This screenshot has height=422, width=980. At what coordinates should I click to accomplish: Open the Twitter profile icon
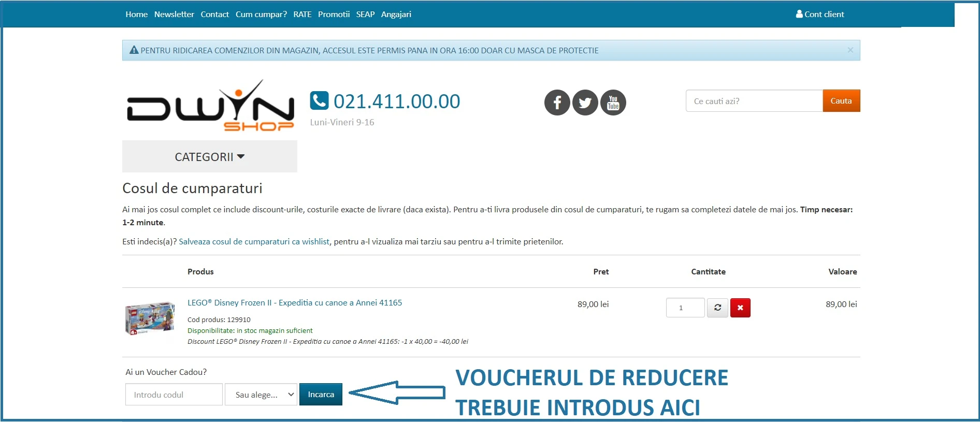coord(585,103)
